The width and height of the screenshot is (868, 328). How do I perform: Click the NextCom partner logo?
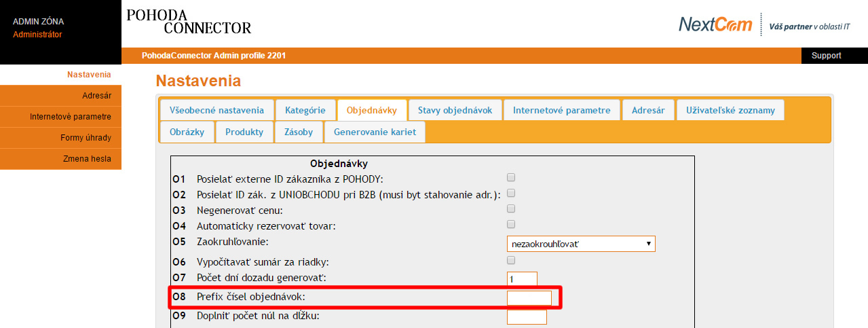(765, 24)
